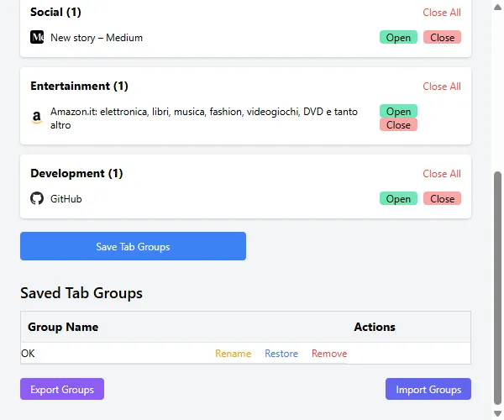Click the Amazon favicon icon
The height and width of the screenshot is (420, 504).
[x=37, y=118]
